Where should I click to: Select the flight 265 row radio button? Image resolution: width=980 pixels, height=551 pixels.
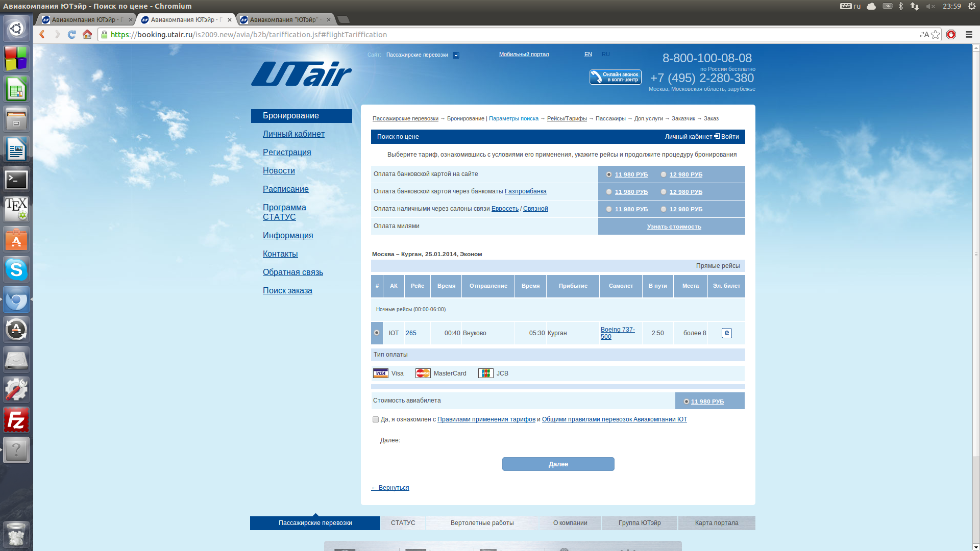[x=377, y=333]
